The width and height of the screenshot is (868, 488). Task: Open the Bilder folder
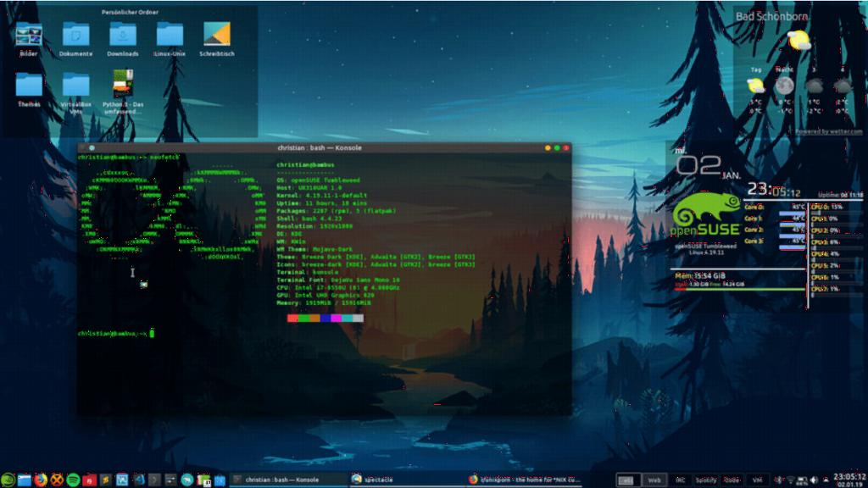point(29,40)
